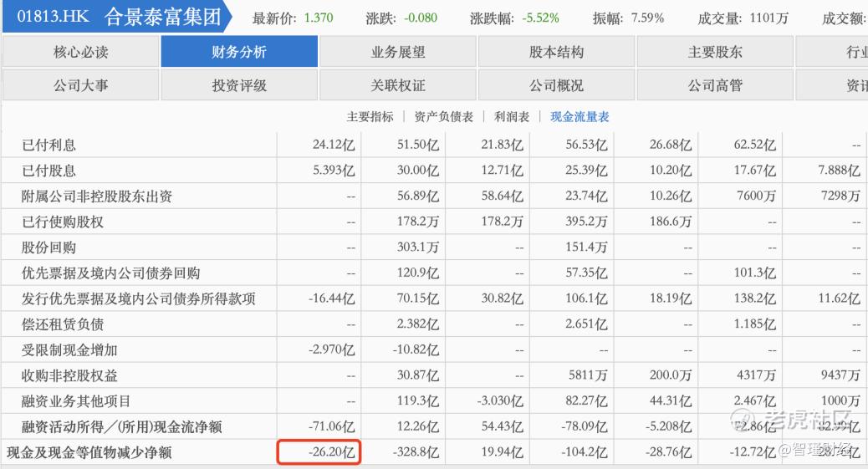
Task: Click 优先票据及境内公司债券回购 row label
Action: [110, 273]
